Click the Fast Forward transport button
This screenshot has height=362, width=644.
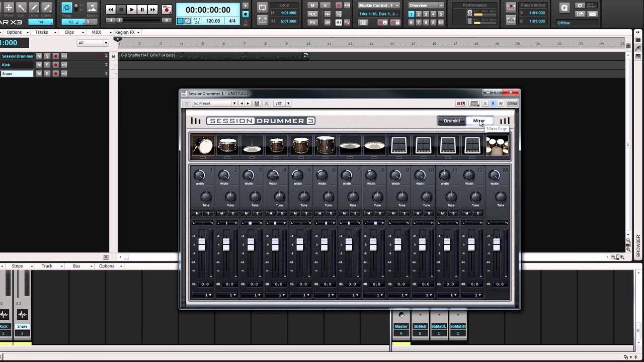pos(152,10)
